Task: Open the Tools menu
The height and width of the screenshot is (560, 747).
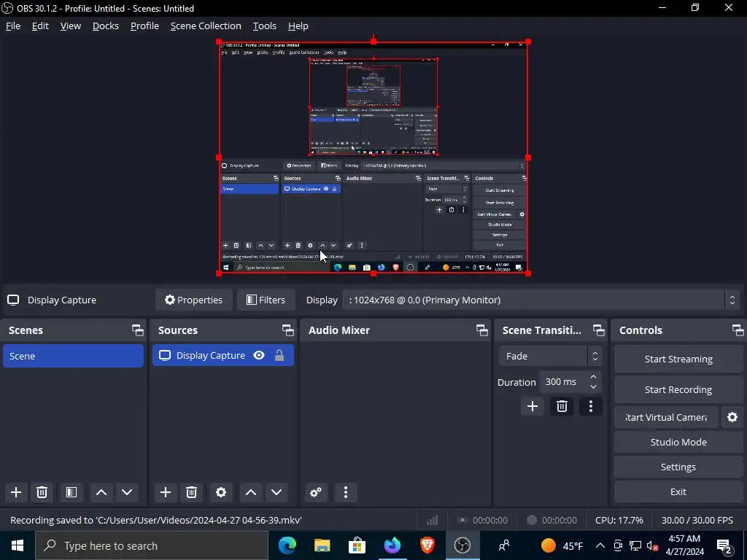Action: 264,26
